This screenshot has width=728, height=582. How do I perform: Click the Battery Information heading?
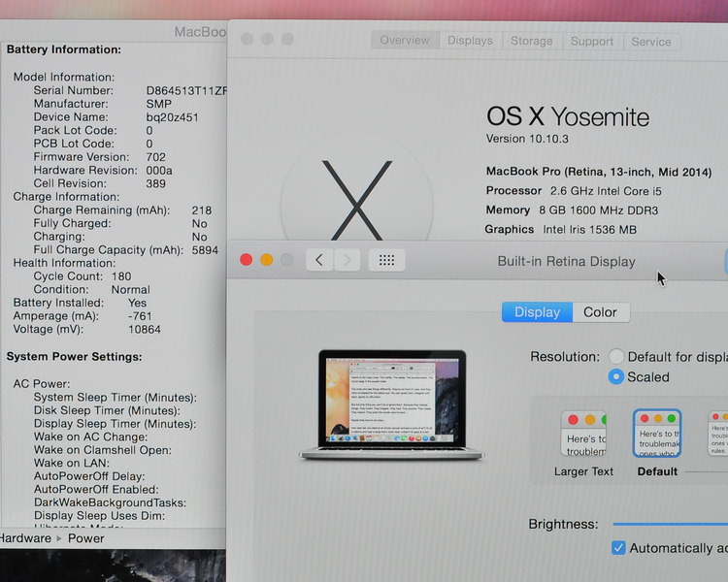click(x=64, y=49)
